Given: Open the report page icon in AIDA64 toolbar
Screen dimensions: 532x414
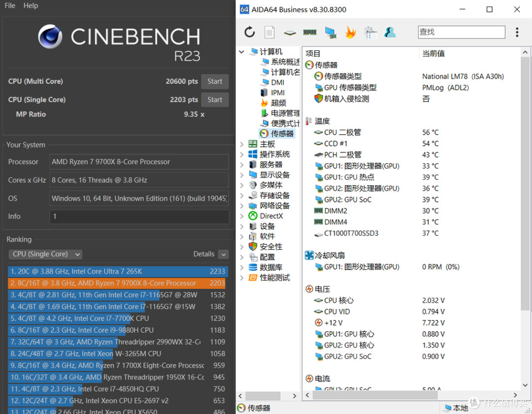Looking at the screenshot, I should (269, 32).
